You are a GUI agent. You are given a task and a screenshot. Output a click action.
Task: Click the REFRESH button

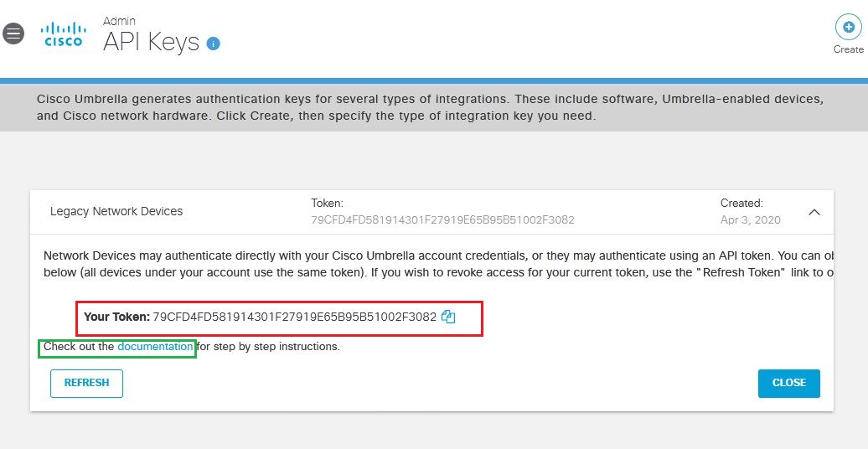86,383
